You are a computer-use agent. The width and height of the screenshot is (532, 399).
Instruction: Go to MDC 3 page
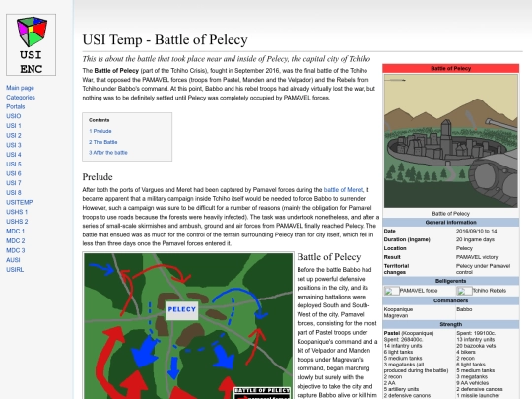[15, 250]
